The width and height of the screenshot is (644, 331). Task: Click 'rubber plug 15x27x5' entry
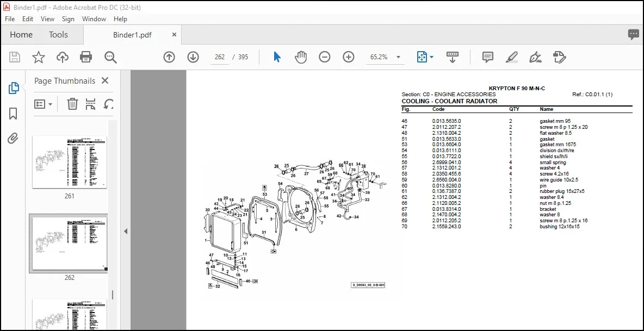tap(562, 191)
